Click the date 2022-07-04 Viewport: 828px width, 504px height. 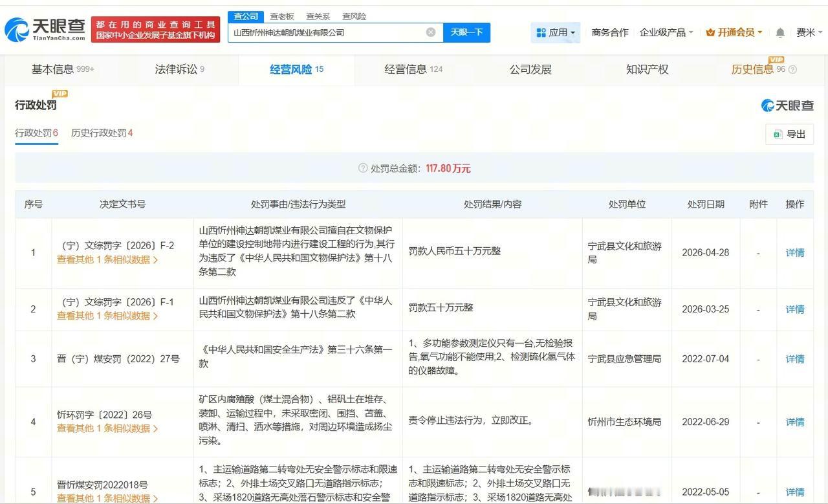coord(706,359)
